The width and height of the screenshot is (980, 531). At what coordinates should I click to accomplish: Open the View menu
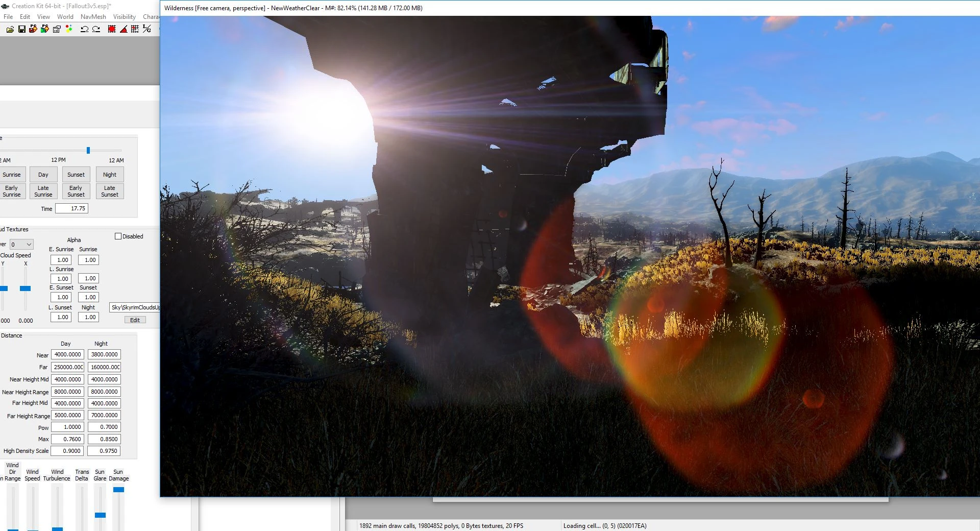[x=43, y=17]
